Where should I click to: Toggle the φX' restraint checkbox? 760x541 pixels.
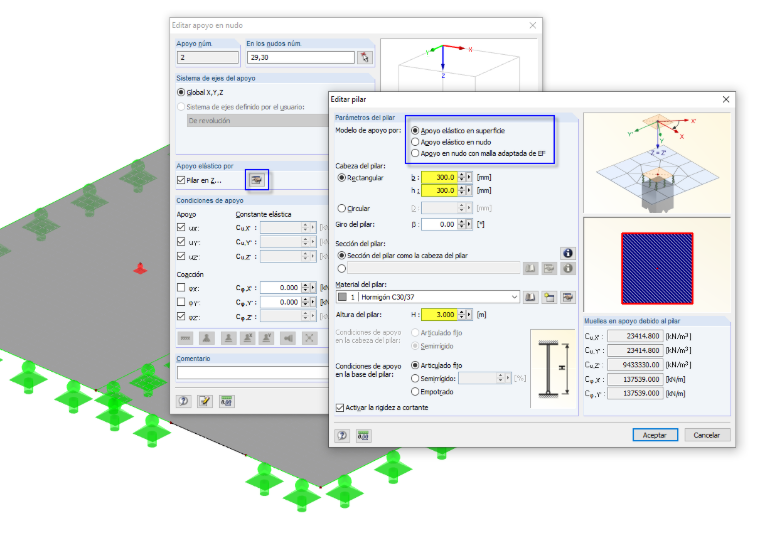pos(181,287)
